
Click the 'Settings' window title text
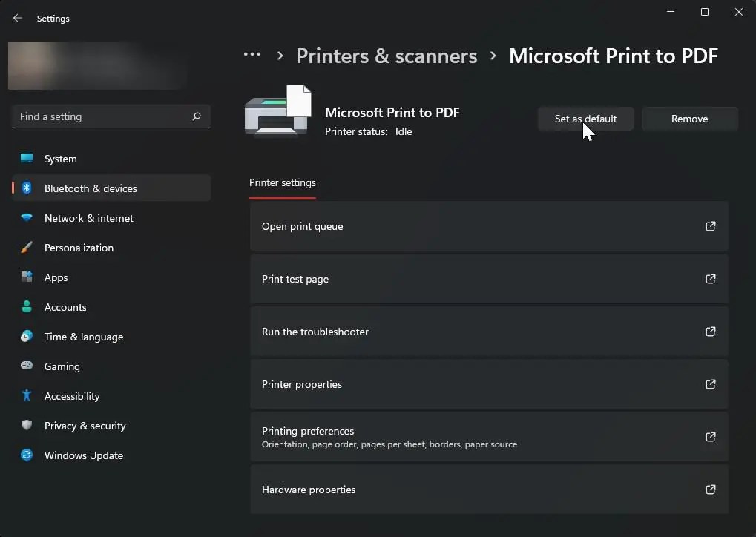53,19
